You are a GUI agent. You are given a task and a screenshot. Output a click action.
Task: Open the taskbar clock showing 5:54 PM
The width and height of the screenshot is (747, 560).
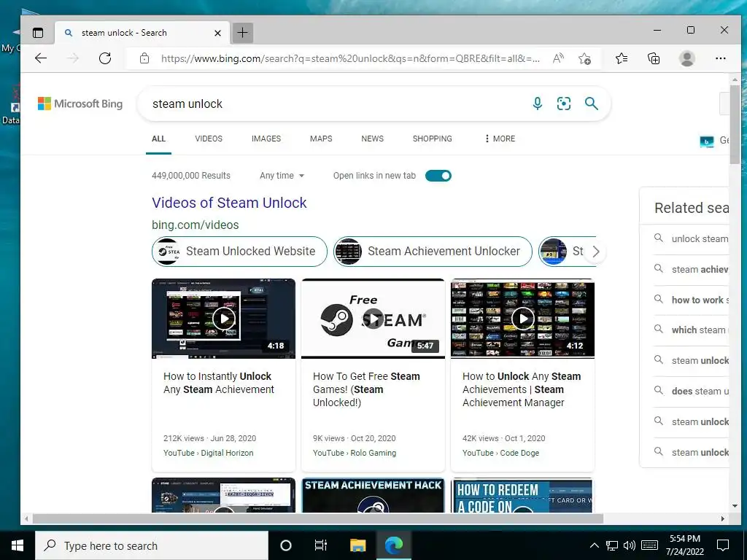[685, 545]
